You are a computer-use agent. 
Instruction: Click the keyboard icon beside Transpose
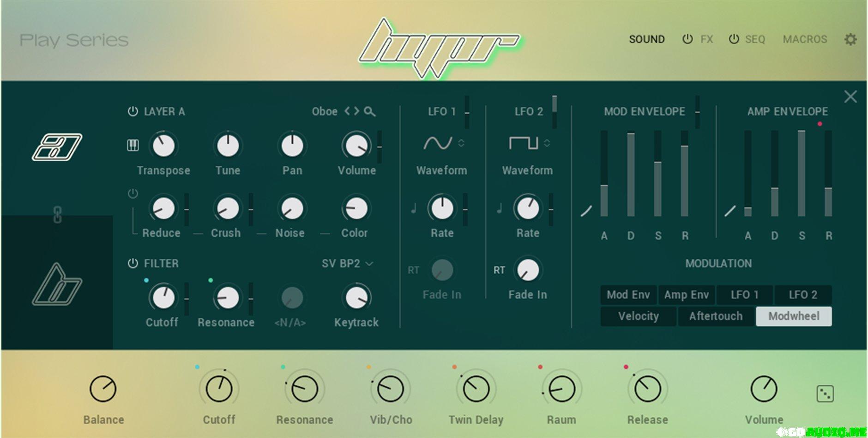click(133, 146)
